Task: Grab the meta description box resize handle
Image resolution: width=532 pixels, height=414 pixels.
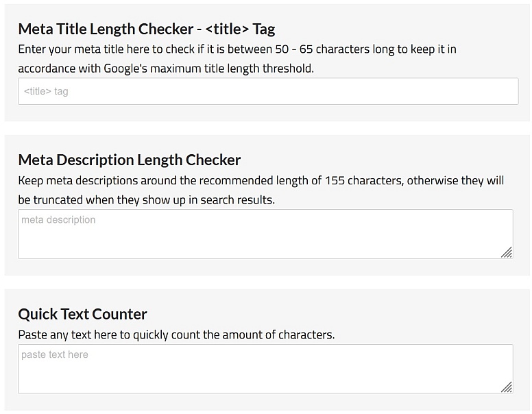Action: [506, 252]
